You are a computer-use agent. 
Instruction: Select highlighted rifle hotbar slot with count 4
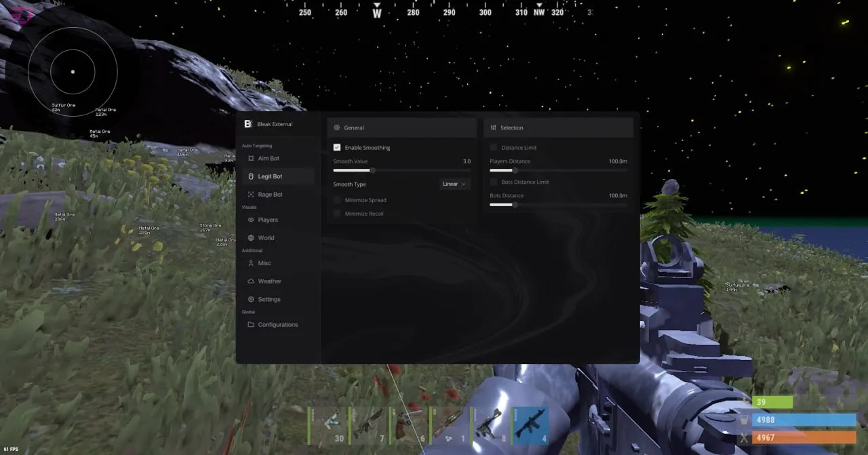click(x=530, y=425)
